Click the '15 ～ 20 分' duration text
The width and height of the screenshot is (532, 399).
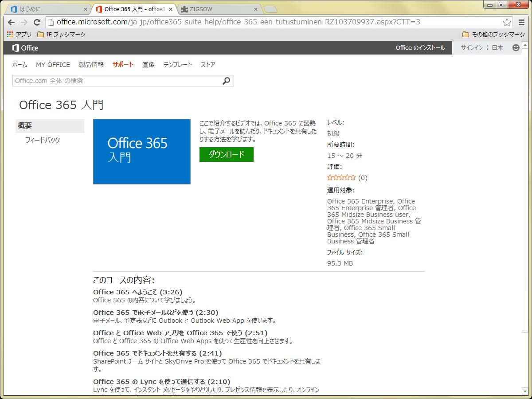point(344,156)
